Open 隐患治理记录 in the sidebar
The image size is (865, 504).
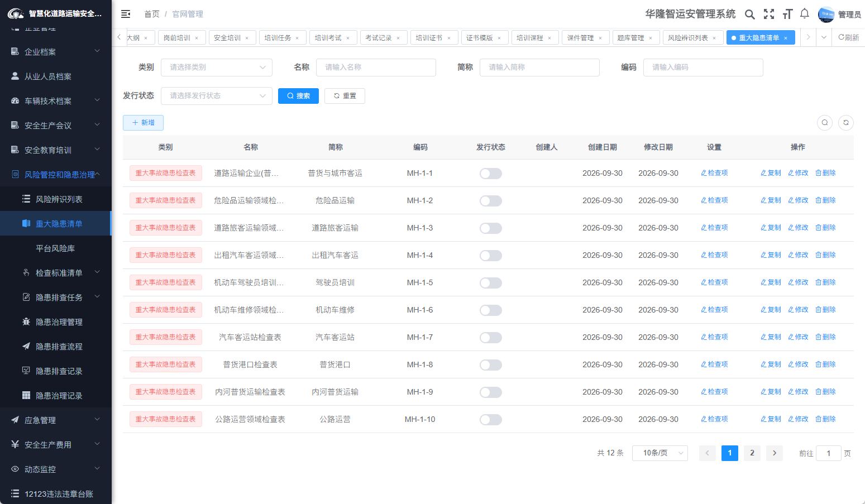[x=56, y=396]
